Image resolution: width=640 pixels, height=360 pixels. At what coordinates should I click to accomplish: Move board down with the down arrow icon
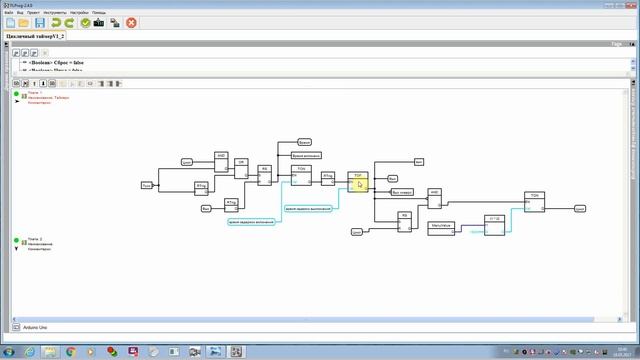(43, 84)
